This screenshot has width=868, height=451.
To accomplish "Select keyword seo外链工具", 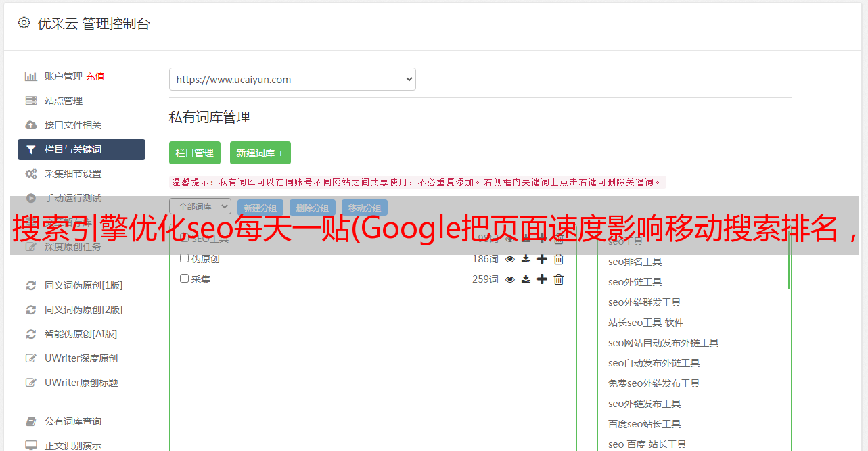I will [635, 282].
